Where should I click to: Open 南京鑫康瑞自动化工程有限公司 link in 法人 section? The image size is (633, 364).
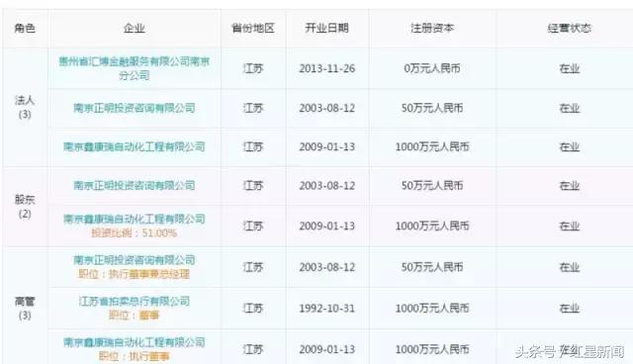[135, 146]
